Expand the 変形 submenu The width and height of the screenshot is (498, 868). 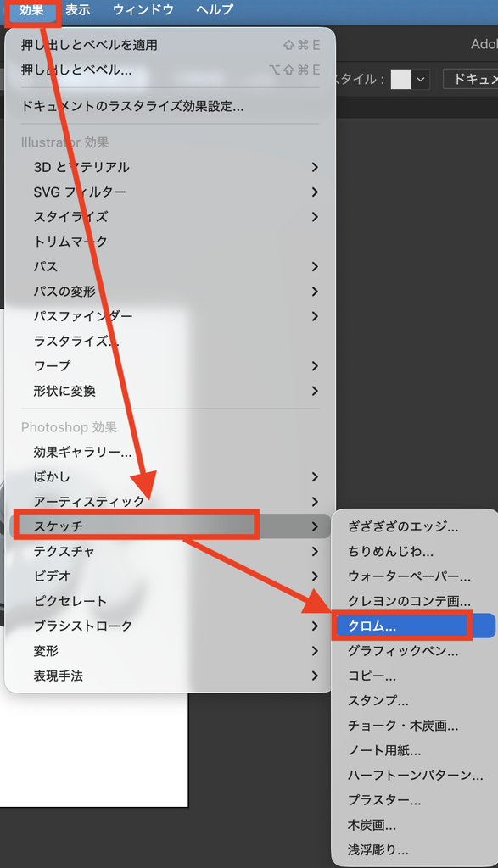[x=170, y=651]
